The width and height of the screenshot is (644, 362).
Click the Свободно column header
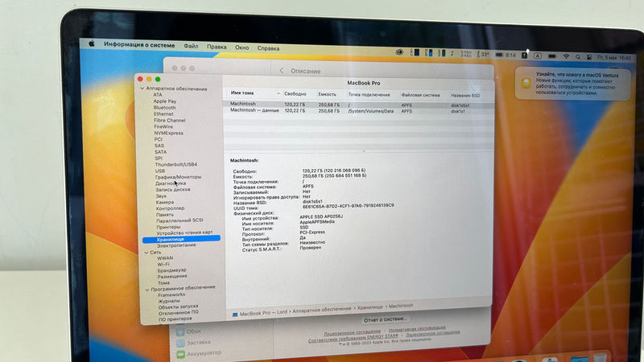pyautogui.click(x=295, y=94)
